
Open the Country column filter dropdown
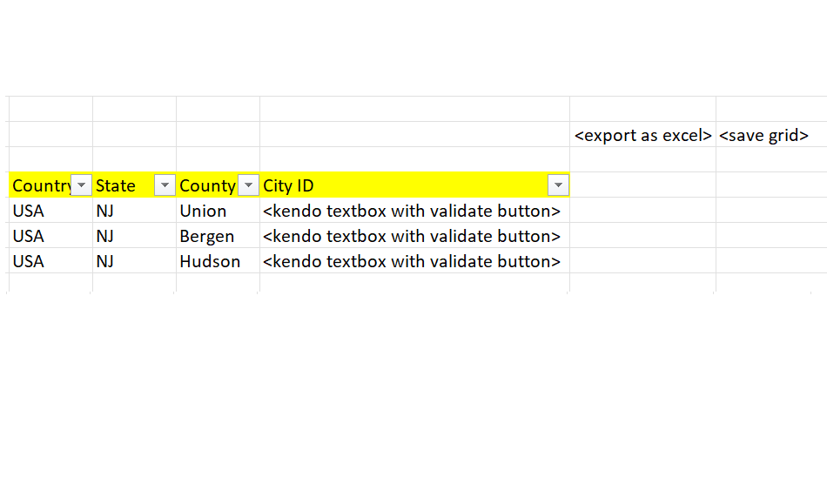pyautogui.click(x=81, y=185)
